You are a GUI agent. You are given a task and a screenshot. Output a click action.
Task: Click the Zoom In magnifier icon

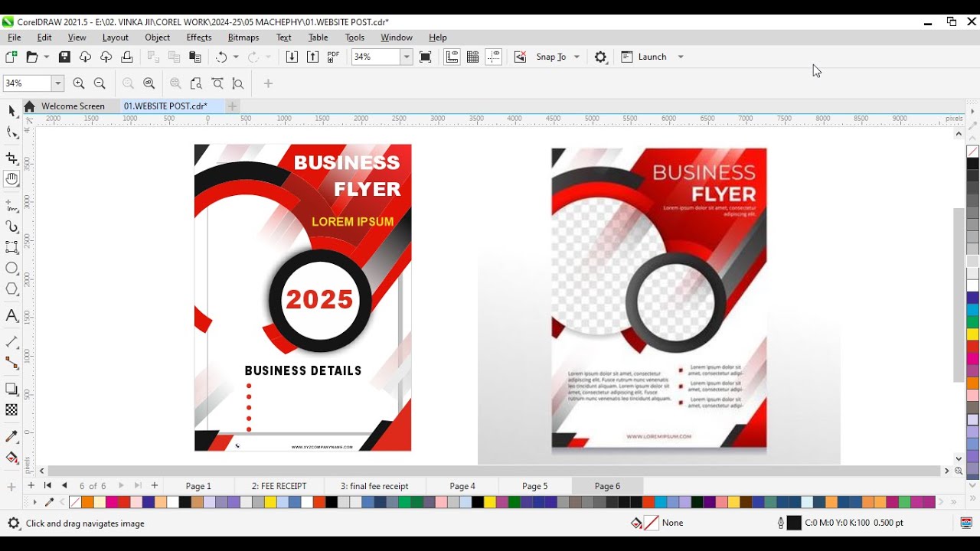[79, 83]
